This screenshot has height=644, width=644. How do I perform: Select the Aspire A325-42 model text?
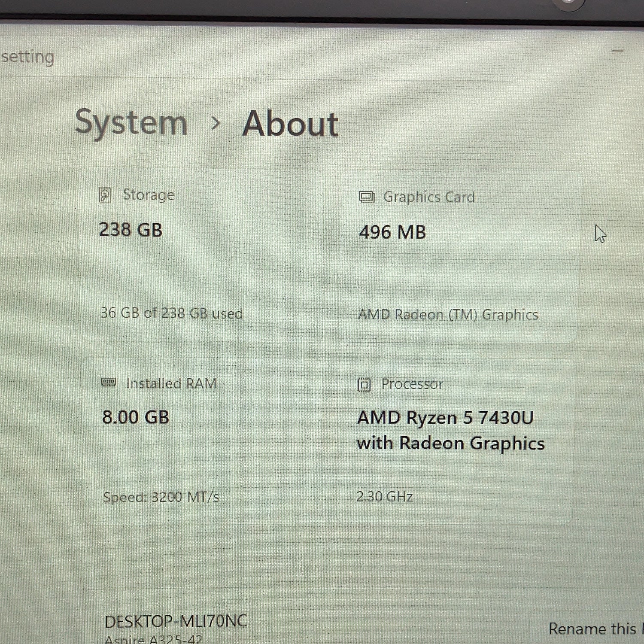[153, 640]
